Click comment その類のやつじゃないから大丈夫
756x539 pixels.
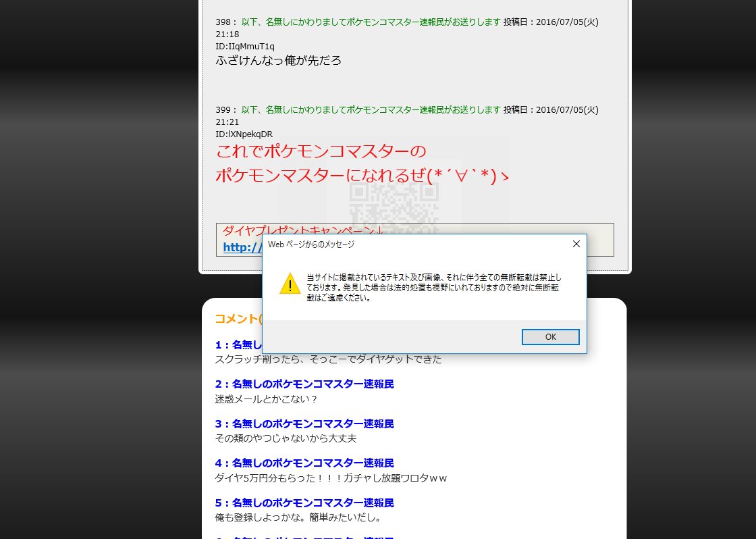pos(286,438)
